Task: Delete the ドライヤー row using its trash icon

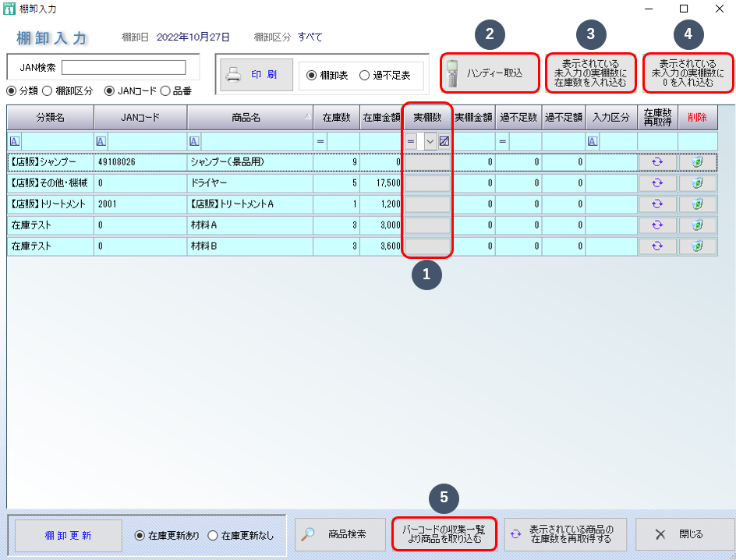Action: (698, 183)
